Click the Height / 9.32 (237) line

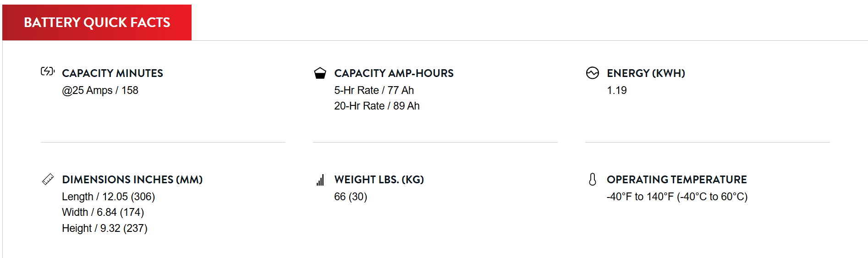coord(105,228)
